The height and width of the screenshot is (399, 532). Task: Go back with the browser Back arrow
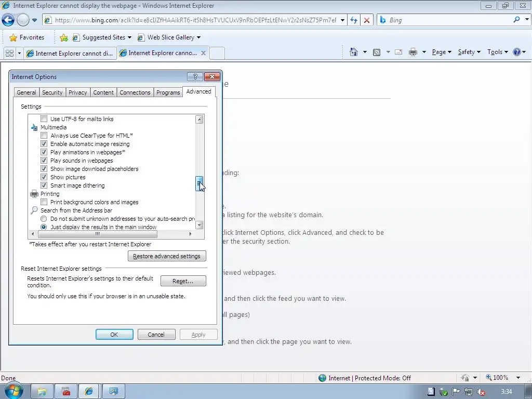click(x=8, y=20)
